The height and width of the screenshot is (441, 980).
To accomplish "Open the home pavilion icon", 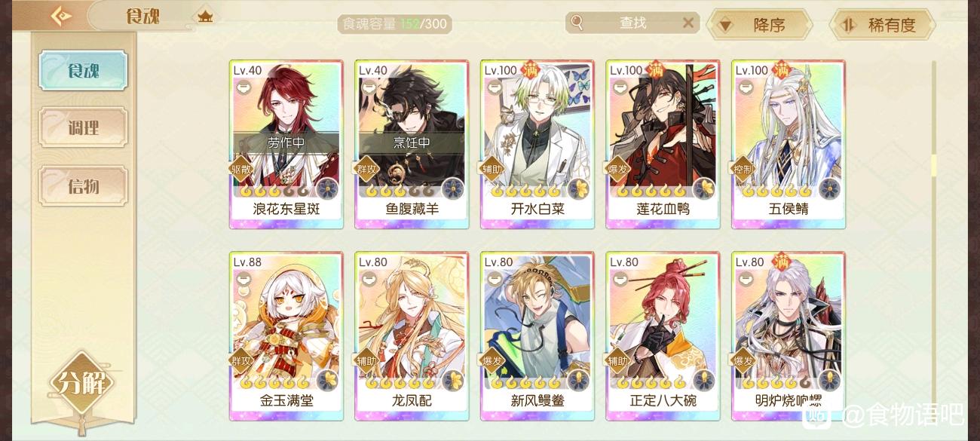I will click(x=204, y=14).
